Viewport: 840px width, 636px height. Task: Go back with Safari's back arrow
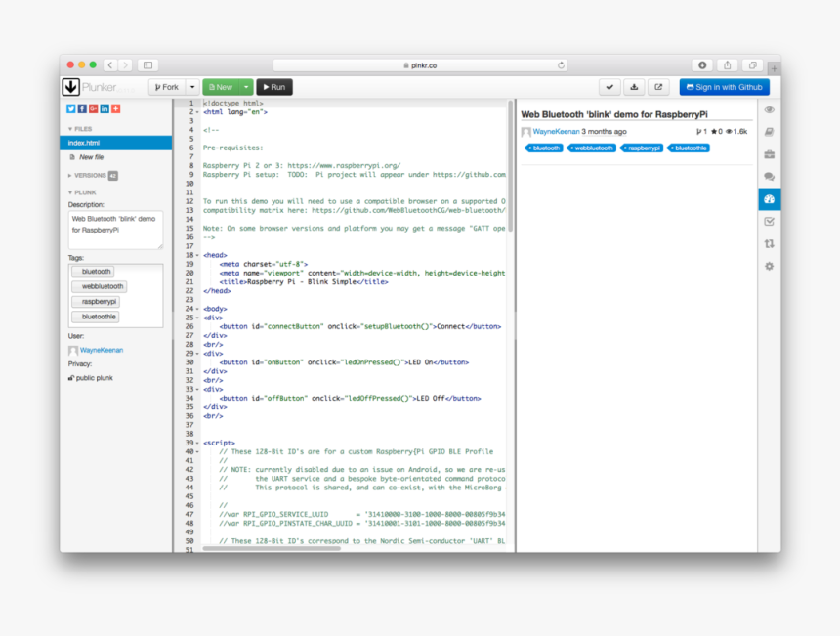(110, 64)
